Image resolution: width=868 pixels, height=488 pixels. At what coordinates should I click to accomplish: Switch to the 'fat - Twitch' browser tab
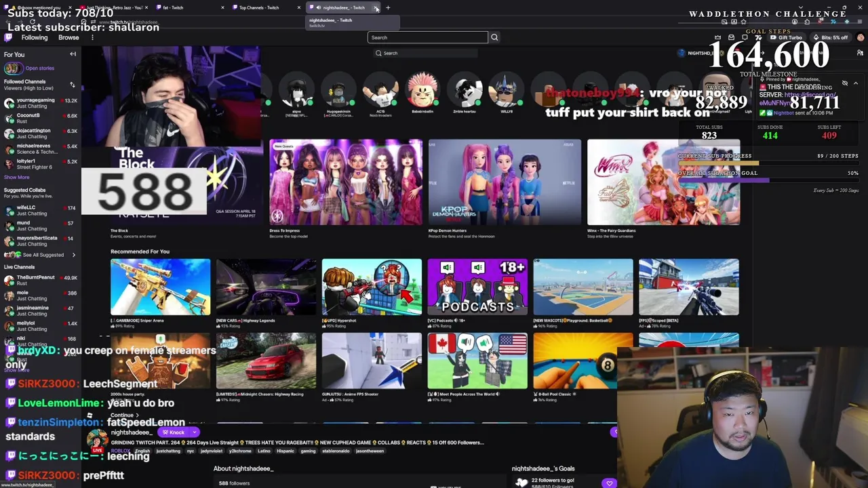click(190, 7)
